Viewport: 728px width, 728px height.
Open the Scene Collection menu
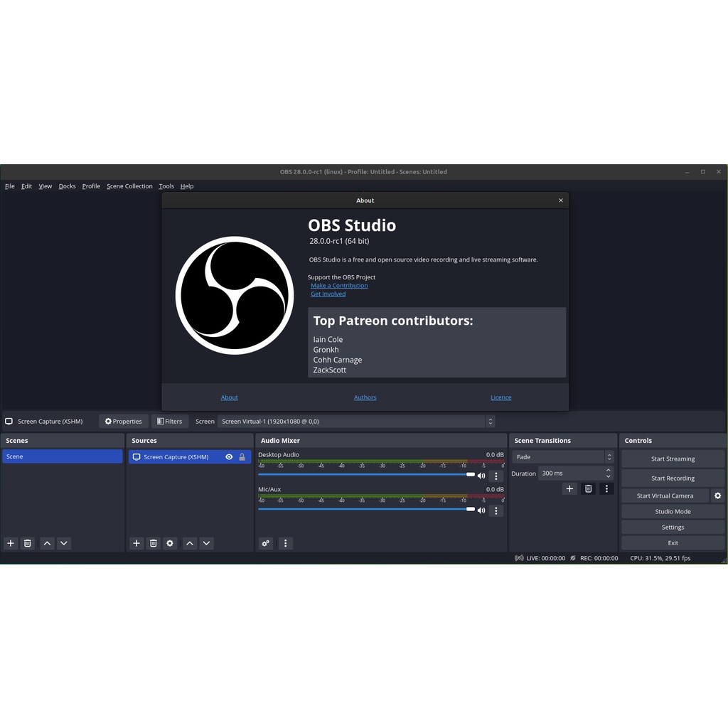[x=129, y=186]
